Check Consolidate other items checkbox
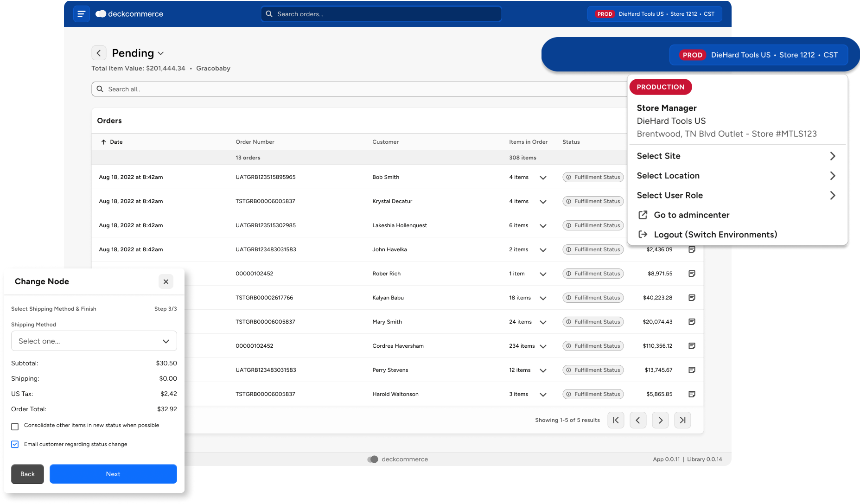The height and width of the screenshot is (504, 860). 15,426
